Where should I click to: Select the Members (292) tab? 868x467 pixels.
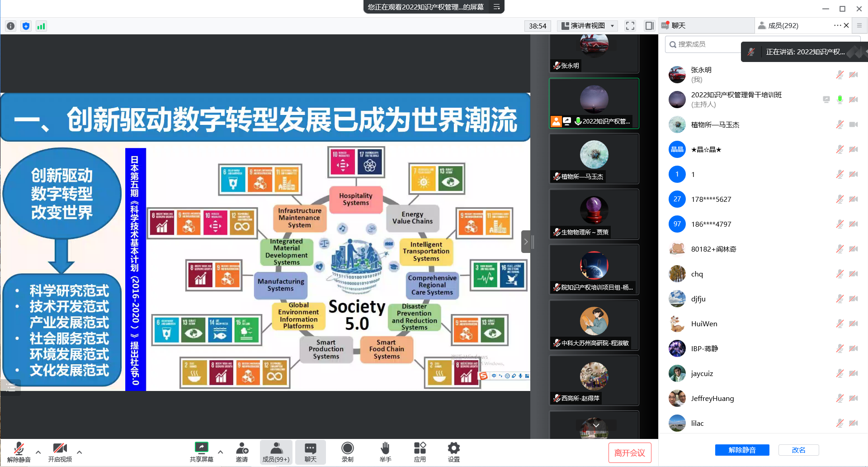783,26
